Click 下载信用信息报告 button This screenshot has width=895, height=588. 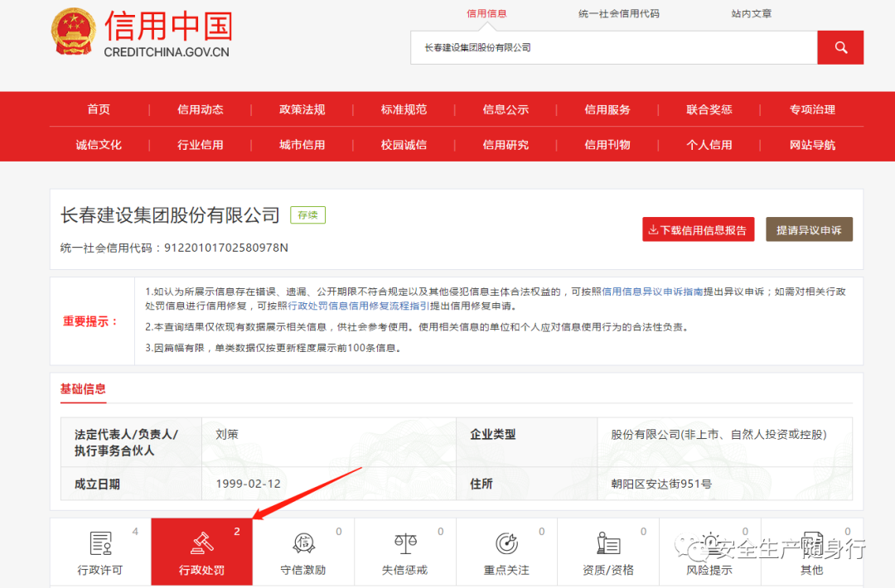click(x=698, y=229)
